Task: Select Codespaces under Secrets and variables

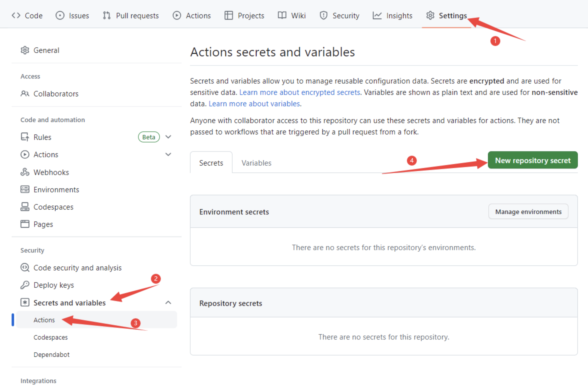Action: (x=51, y=337)
